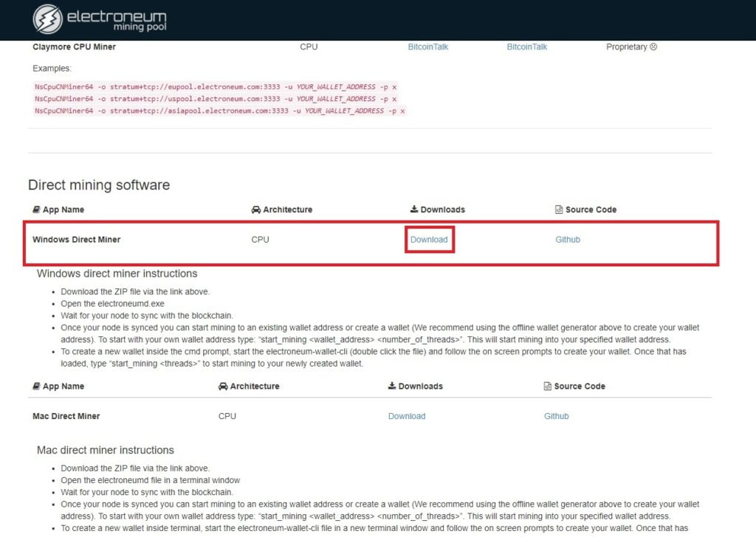The image size is (756, 537).
Task: Click Mac instruction "Download the ZIP file via the link above"
Action: tap(135, 468)
